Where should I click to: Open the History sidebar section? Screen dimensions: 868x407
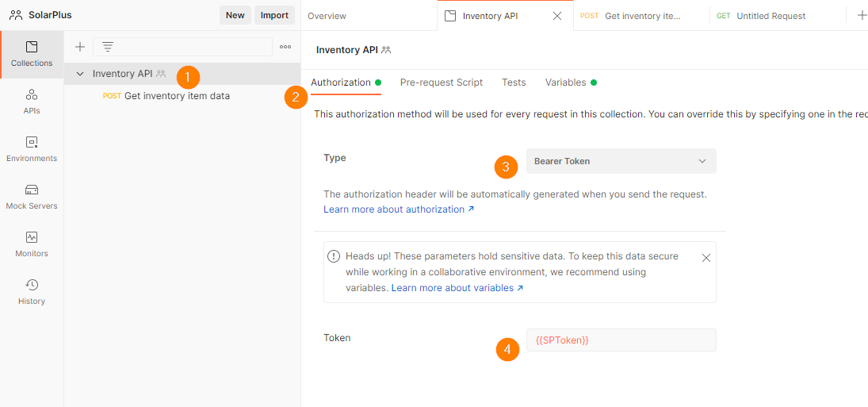point(32,292)
